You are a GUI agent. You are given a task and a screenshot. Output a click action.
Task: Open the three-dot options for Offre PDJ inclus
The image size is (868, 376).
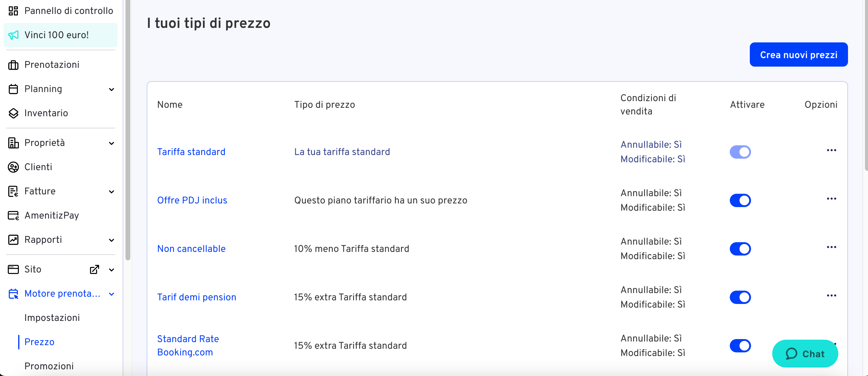tap(831, 199)
